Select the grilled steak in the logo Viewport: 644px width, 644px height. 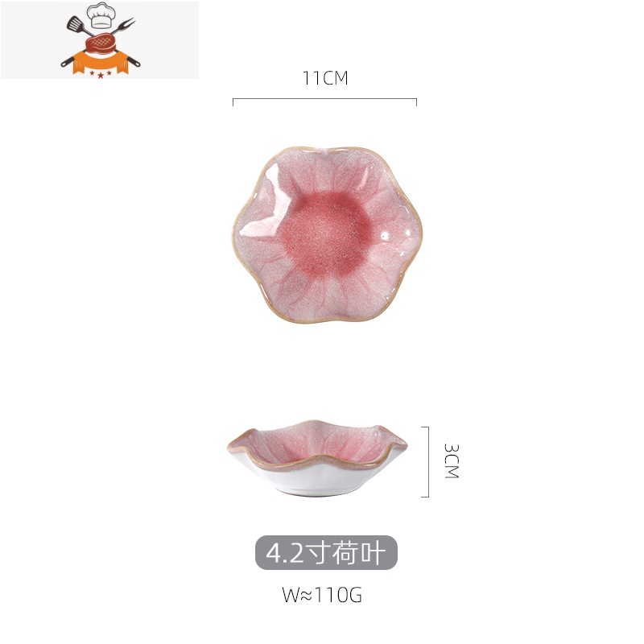click(x=101, y=43)
